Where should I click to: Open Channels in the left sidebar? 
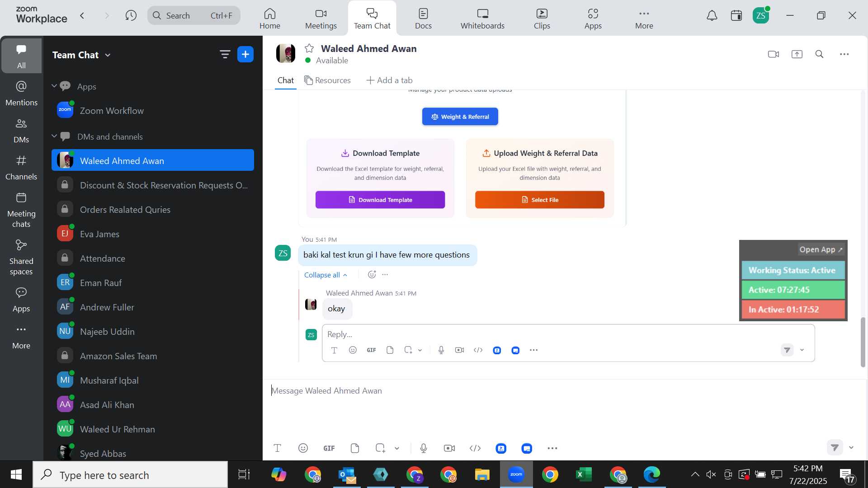[x=21, y=168]
